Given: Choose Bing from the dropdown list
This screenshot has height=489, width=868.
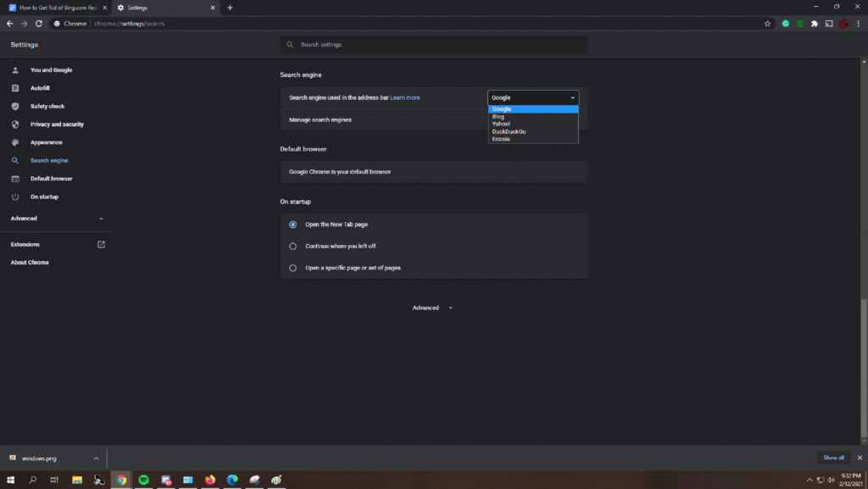Looking at the screenshot, I should (533, 117).
